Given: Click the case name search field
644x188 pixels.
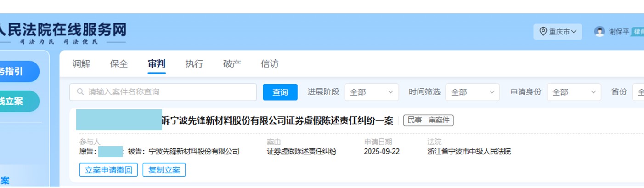Looking at the screenshot, I should pyautogui.click(x=163, y=92).
